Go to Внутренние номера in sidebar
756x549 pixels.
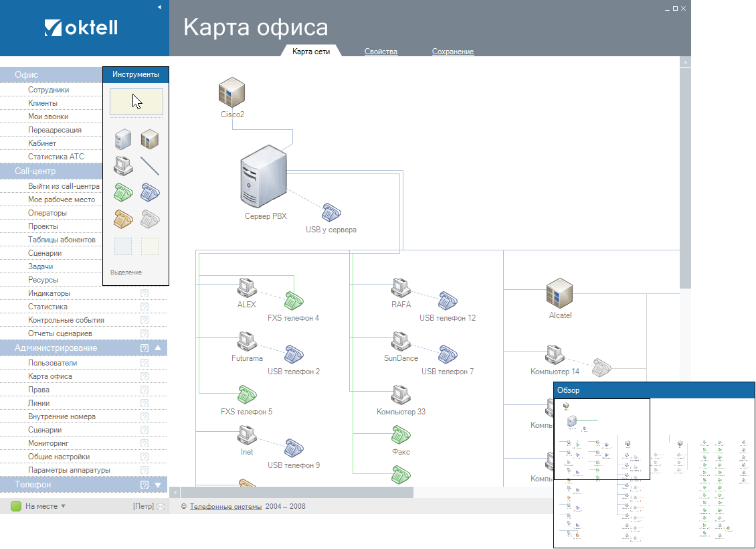(62, 416)
